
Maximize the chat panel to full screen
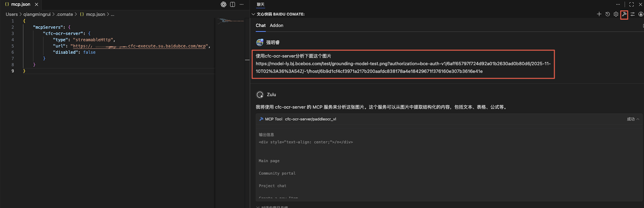coord(631,5)
